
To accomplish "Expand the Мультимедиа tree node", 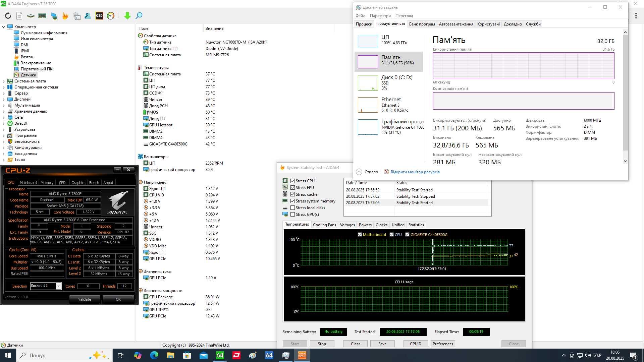I will [x=4, y=105].
